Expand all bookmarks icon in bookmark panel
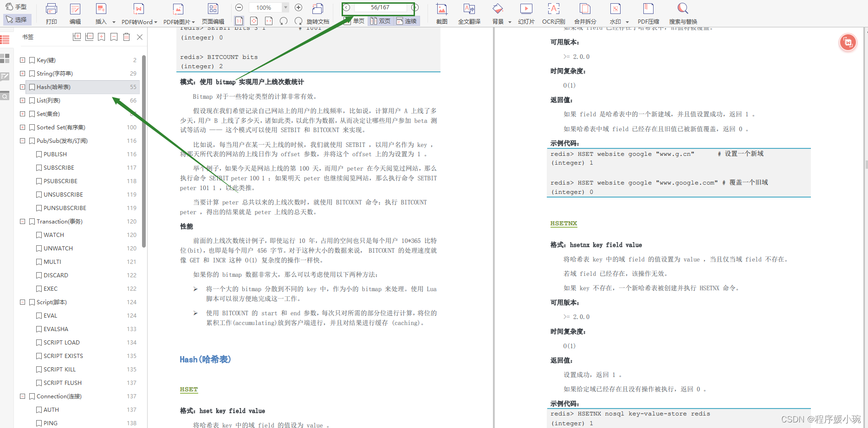This screenshot has width=868, height=428. 77,37
